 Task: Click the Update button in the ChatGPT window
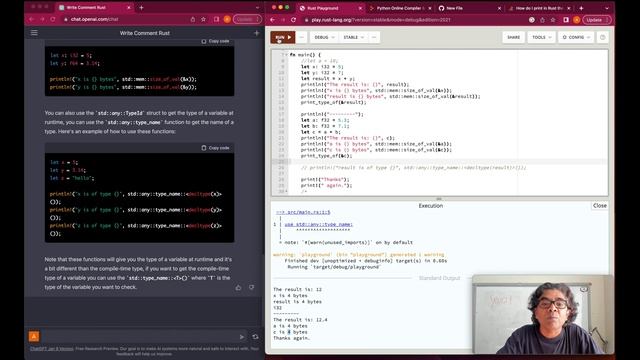(247, 19)
